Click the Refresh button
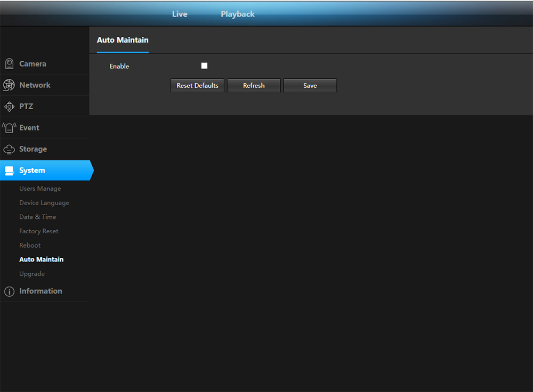The image size is (533, 392). [254, 86]
